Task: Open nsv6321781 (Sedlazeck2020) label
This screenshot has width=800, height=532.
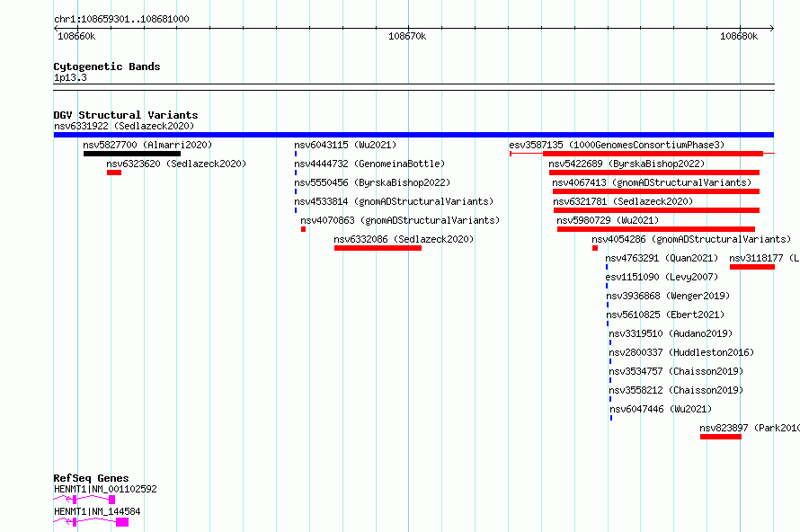Action: pyautogui.click(x=623, y=201)
